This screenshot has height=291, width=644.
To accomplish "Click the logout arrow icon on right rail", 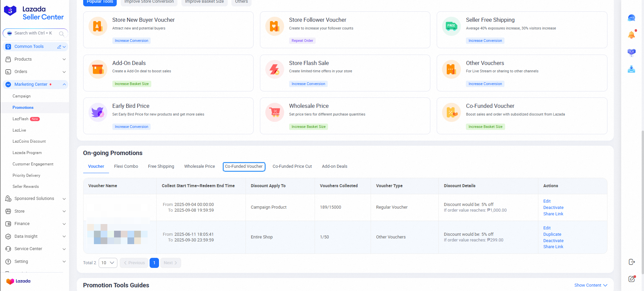I will tap(632, 262).
